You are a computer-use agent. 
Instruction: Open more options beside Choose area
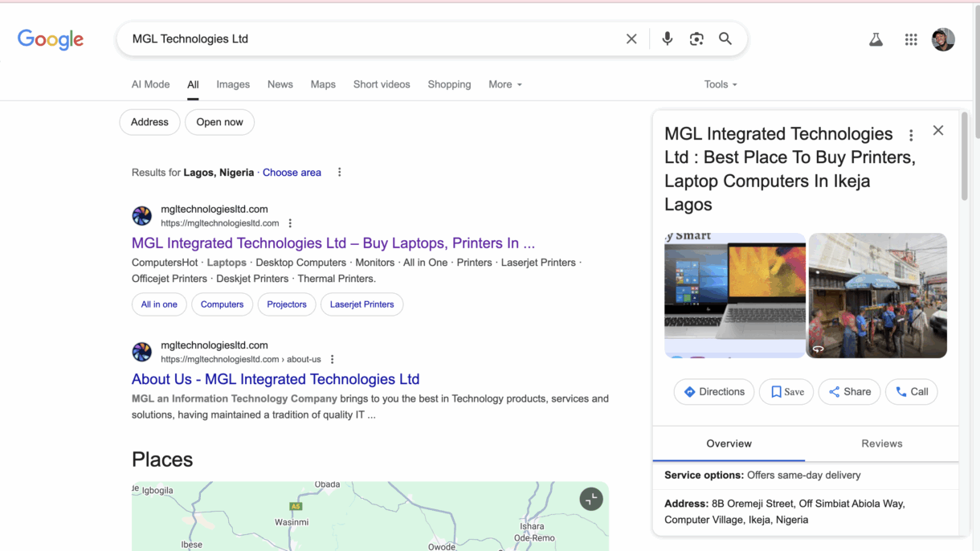coord(340,173)
